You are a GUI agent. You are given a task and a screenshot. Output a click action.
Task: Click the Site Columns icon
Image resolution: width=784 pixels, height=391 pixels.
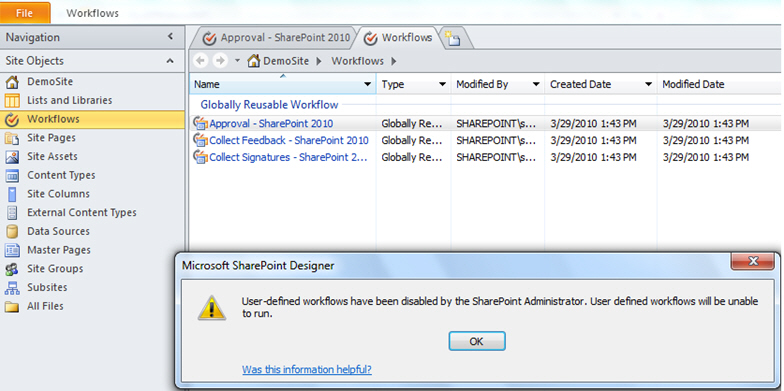12,194
